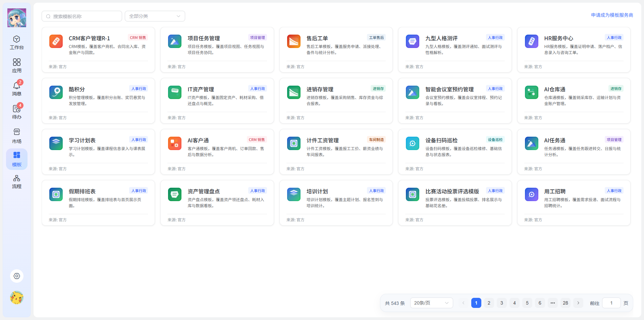
Task: Click the 车间制造 tag on 计件工资管理 card
Action: (376, 140)
